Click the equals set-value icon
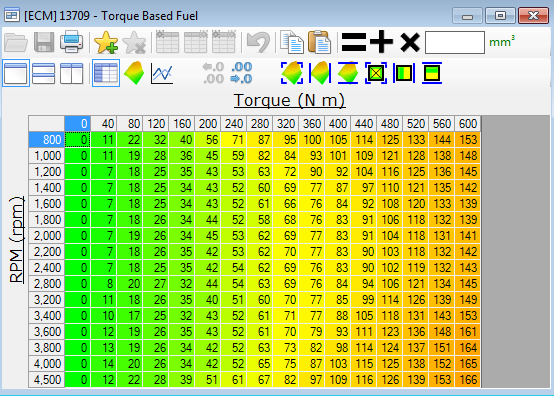 click(x=354, y=42)
